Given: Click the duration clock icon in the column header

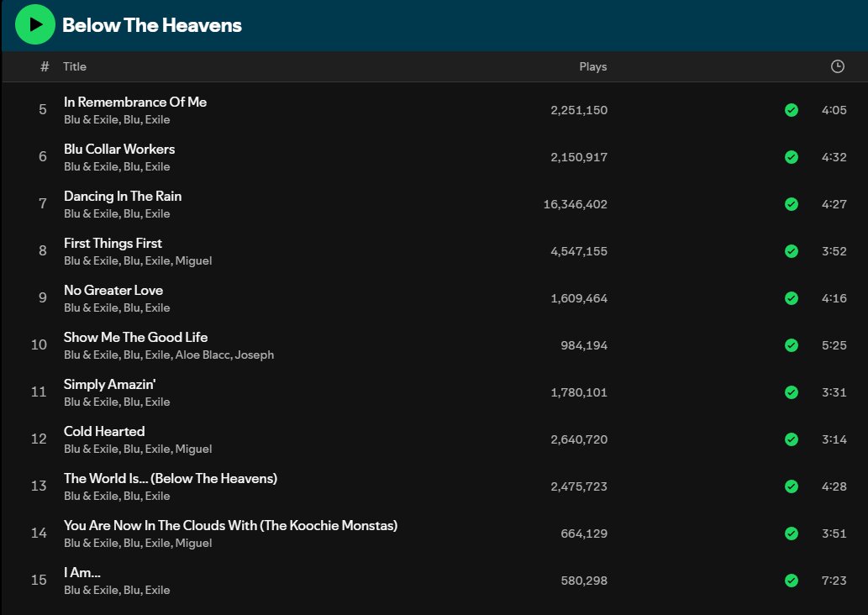Looking at the screenshot, I should point(838,66).
